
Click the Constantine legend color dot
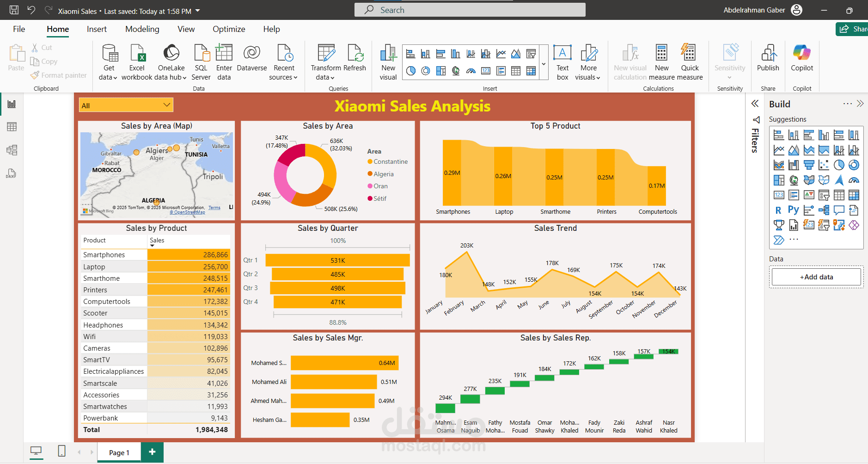coord(370,161)
